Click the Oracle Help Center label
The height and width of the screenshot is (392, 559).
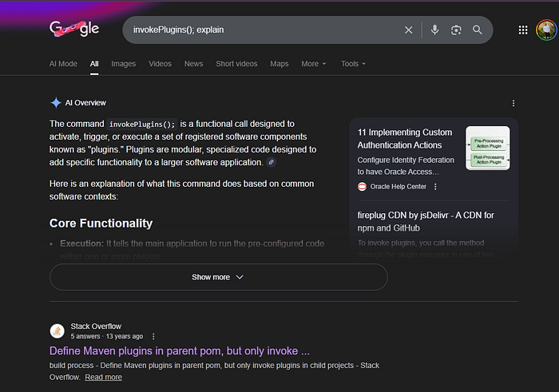pyautogui.click(x=398, y=186)
